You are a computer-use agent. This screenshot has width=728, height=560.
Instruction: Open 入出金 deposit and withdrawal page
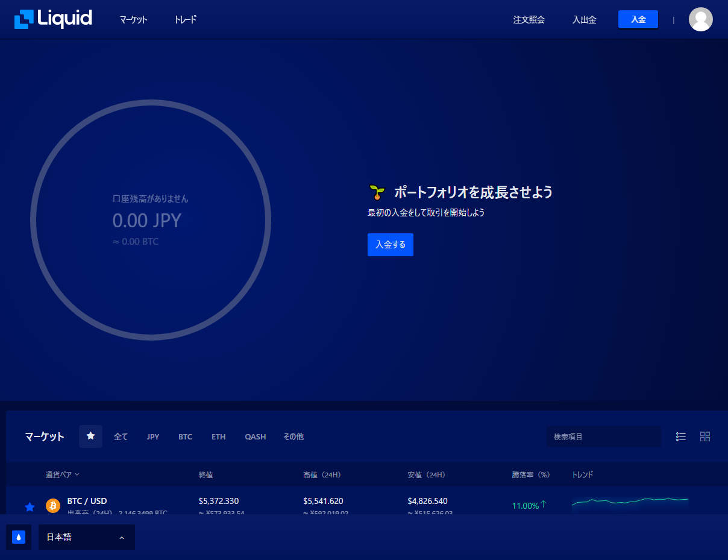coord(584,20)
